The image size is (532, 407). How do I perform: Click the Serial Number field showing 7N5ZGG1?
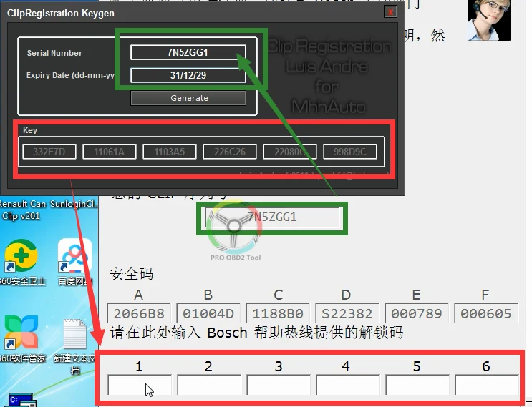188,52
